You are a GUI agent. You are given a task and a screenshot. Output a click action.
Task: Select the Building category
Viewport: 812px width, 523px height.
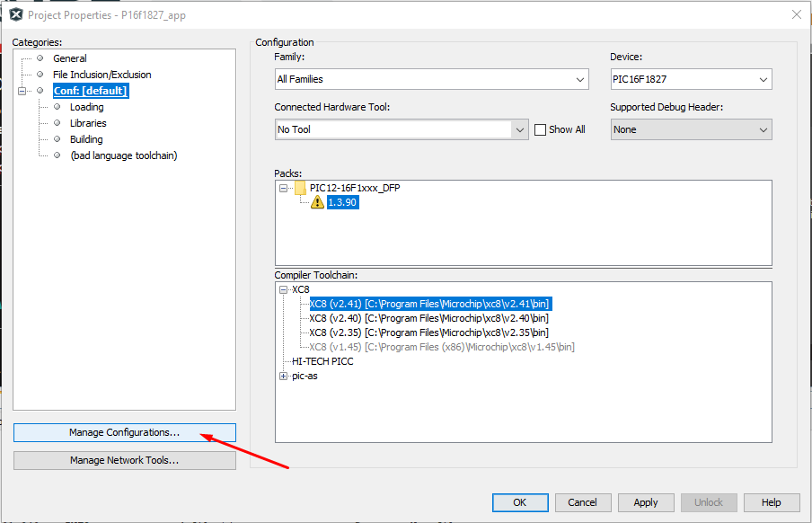tap(86, 139)
